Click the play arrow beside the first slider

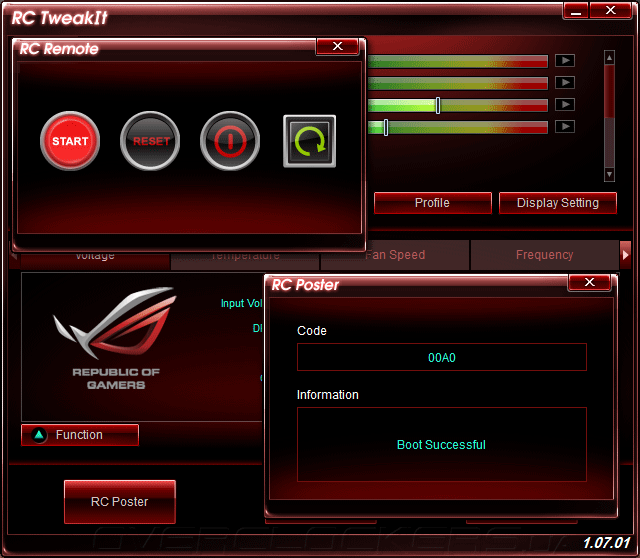point(565,60)
